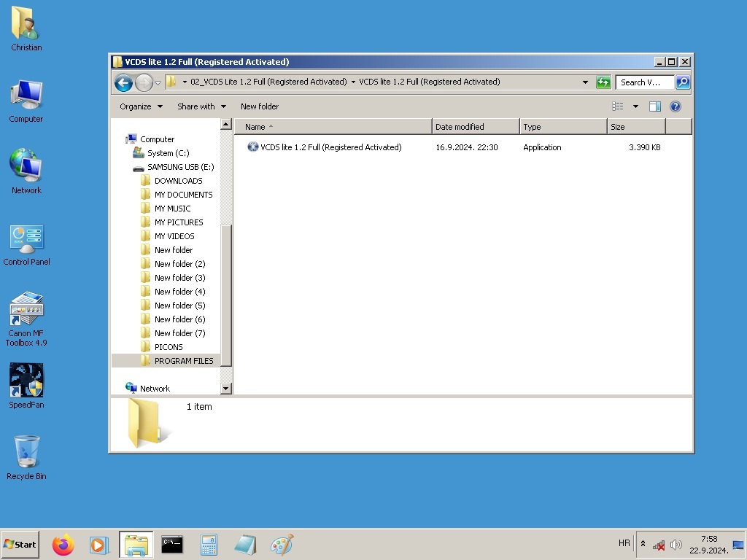Viewport: 747px width, 560px height.
Task: Toggle the preview pane icon
Action: pos(655,106)
